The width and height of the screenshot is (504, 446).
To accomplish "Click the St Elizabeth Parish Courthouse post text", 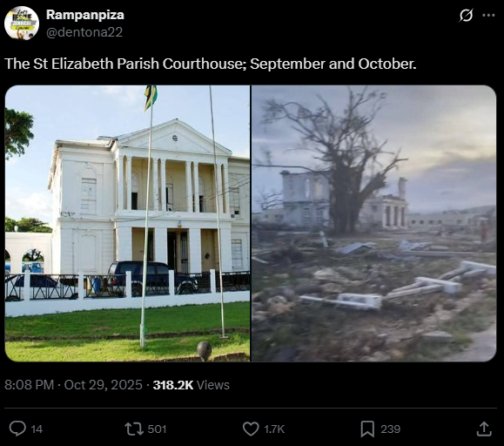I will [x=211, y=64].
